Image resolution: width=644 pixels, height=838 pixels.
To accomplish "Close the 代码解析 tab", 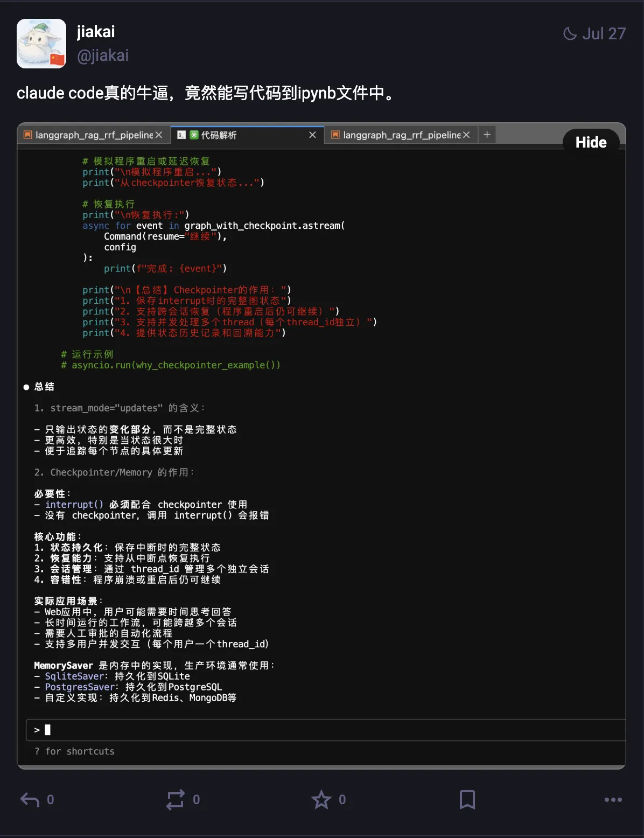I will (312, 135).
